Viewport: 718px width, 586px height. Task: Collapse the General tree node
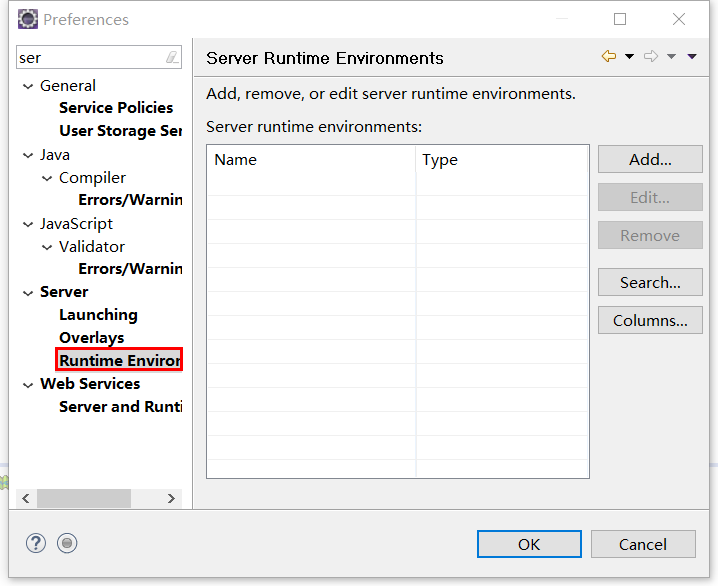click(28, 86)
